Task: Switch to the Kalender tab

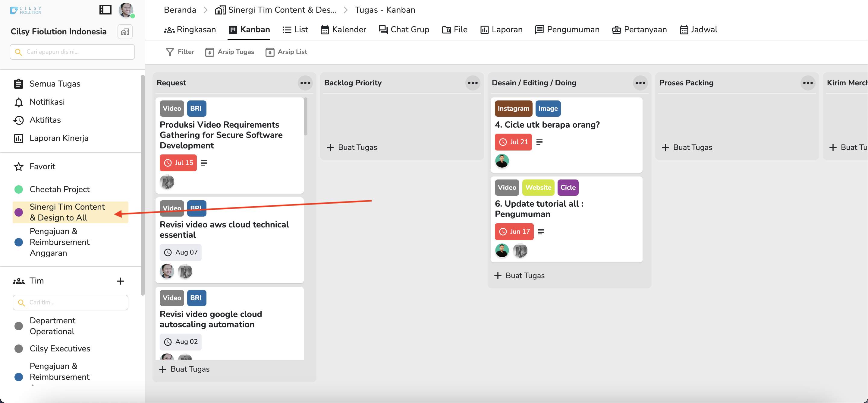Action: click(343, 30)
